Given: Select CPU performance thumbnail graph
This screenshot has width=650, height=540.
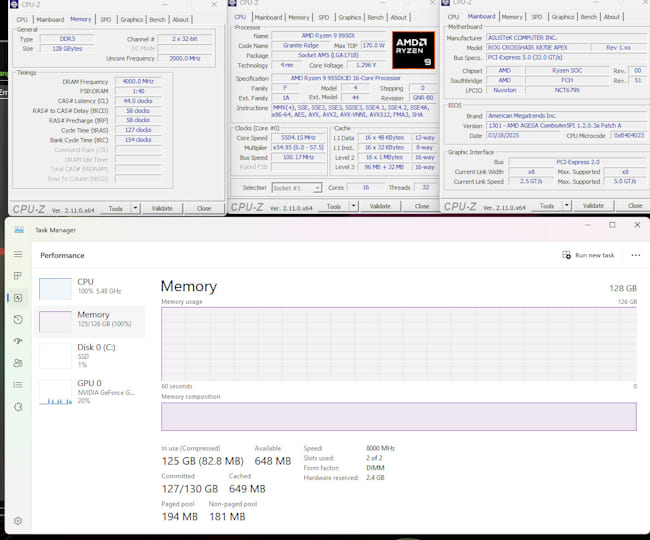Looking at the screenshot, I should click(x=55, y=289).
